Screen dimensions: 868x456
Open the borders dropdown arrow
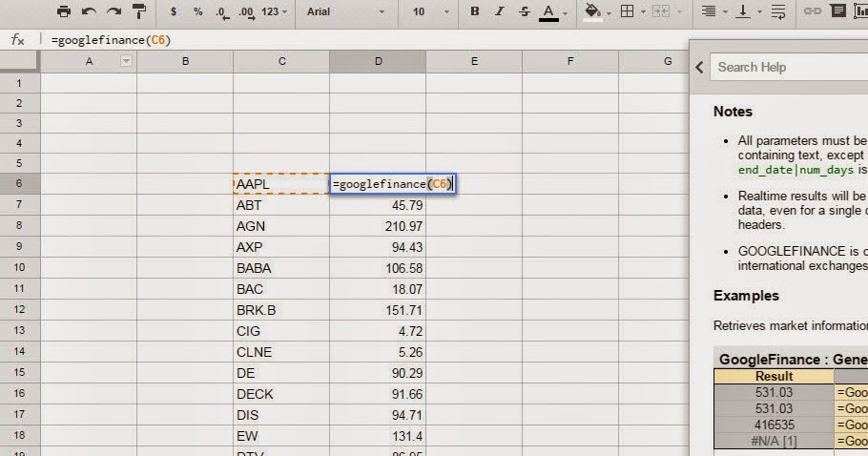(x=643, y=12)
